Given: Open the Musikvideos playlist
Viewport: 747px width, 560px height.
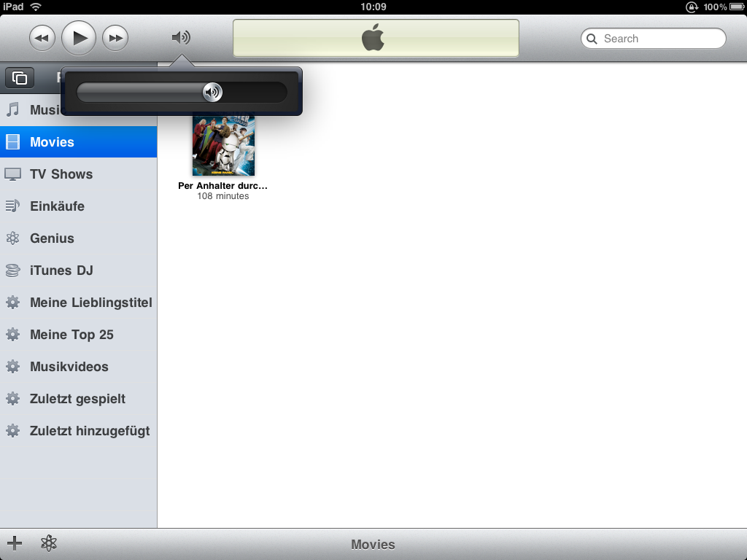Looking at the screenshot, I should coord(78,367).
